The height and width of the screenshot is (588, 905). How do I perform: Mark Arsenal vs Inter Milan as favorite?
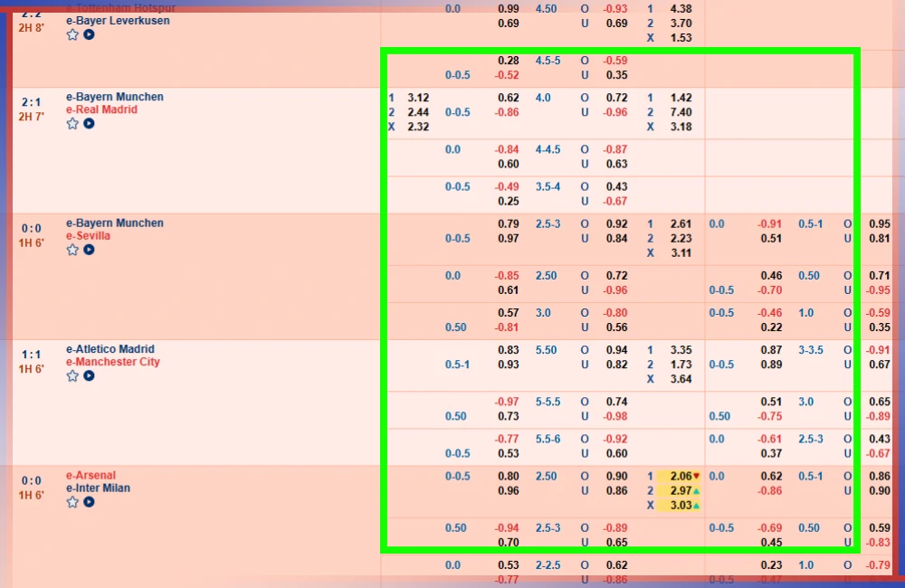[72, 502]
